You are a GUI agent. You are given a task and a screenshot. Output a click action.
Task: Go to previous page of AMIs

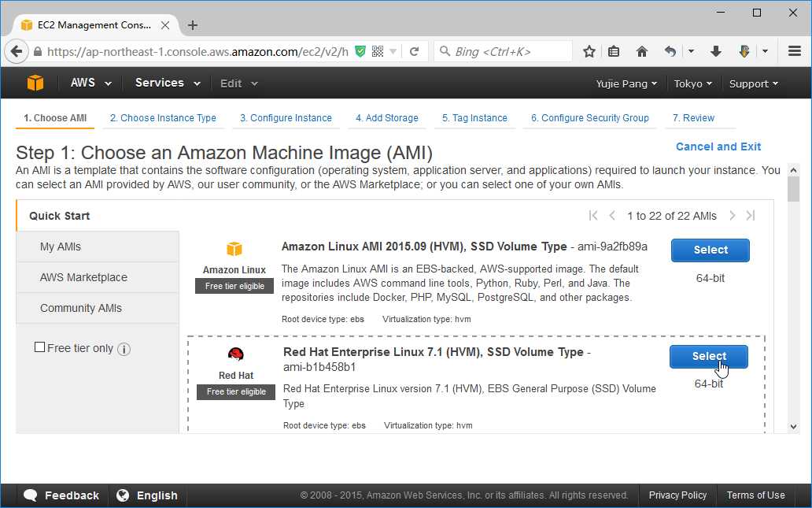coord(612,216)
